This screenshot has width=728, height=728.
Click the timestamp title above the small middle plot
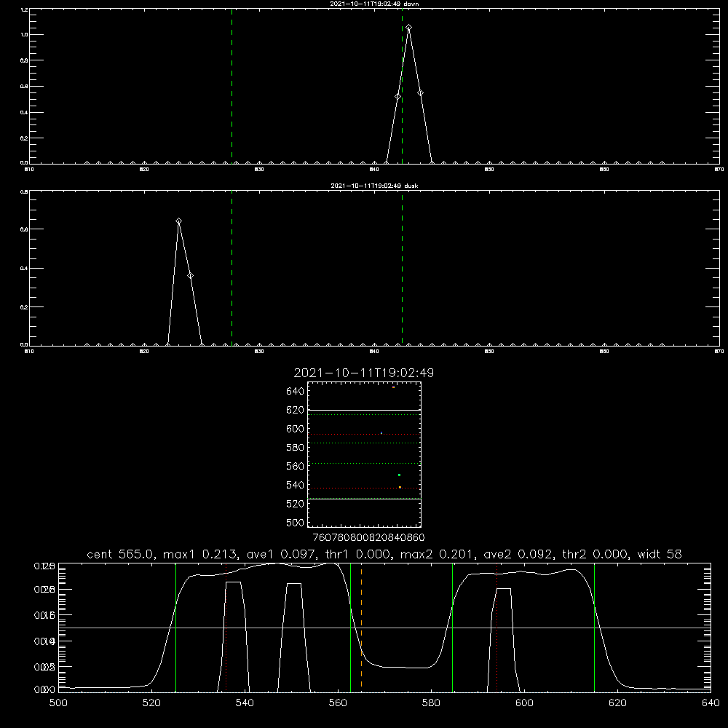click(364, 373)
